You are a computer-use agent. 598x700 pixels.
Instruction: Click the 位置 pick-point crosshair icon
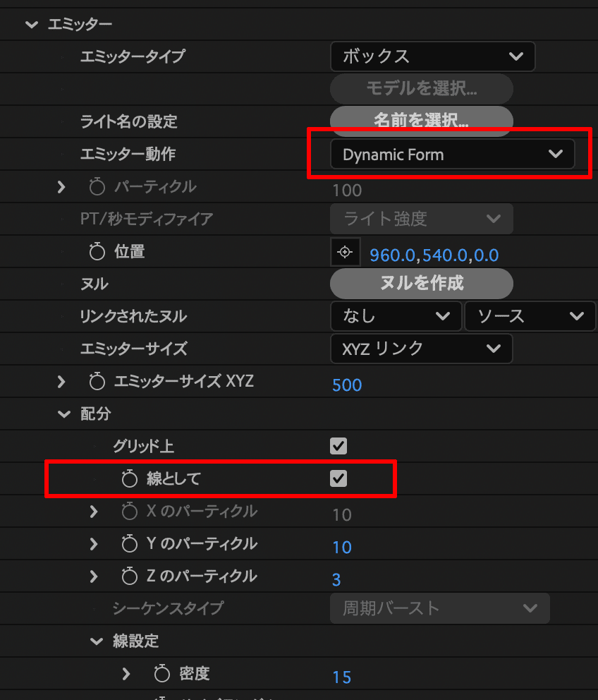point(345,251)
